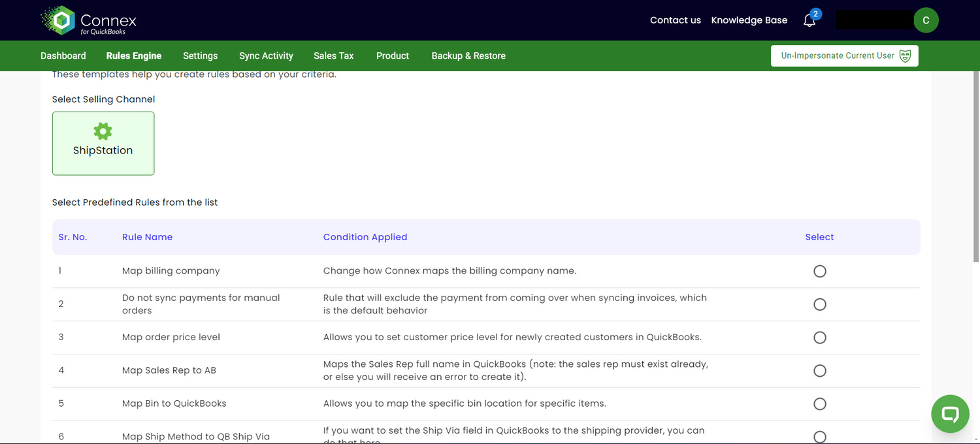980x444 pixels.
Task: Click the page vertical scrollbar
Action: [975, 167]
